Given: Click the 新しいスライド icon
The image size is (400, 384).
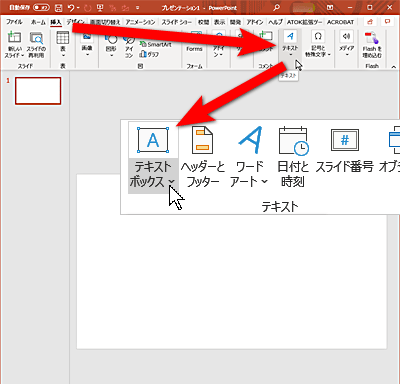Looking at the screenshot, I should pos(14,37).
